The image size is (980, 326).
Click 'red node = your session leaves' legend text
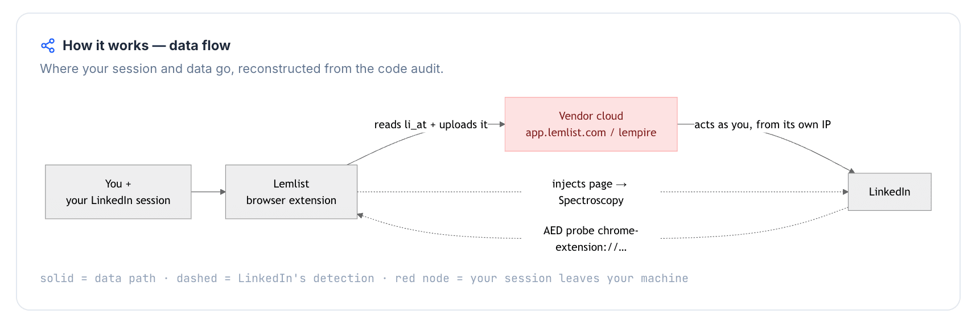[497, 278]
